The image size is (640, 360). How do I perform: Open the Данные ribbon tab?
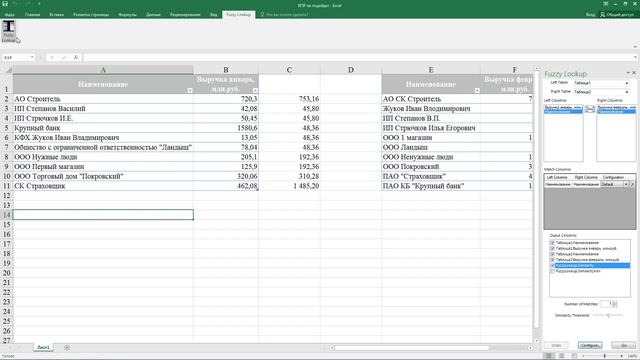(153, 15)
